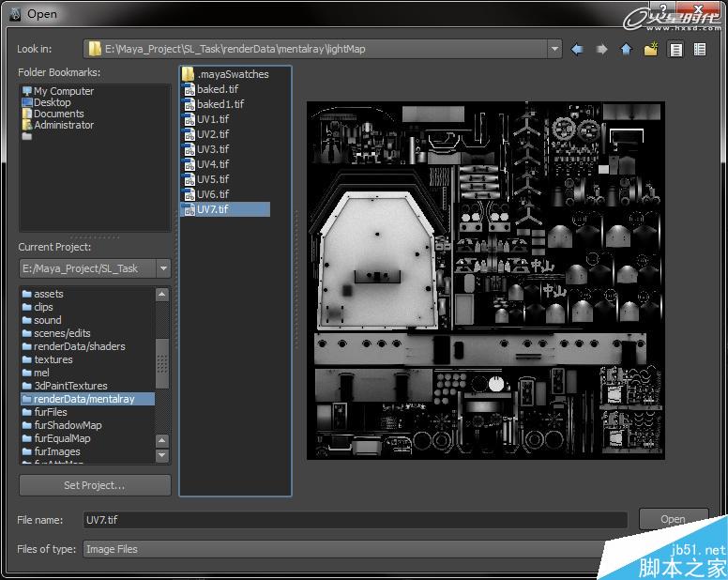
Task: Open the Current Project dropdown
Action: click(x=163, y=268)
